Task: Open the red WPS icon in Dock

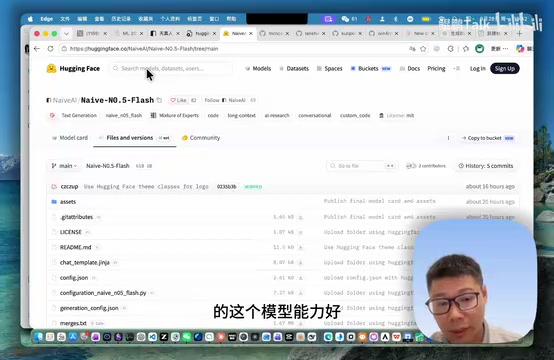Action: tap(396, 337)
